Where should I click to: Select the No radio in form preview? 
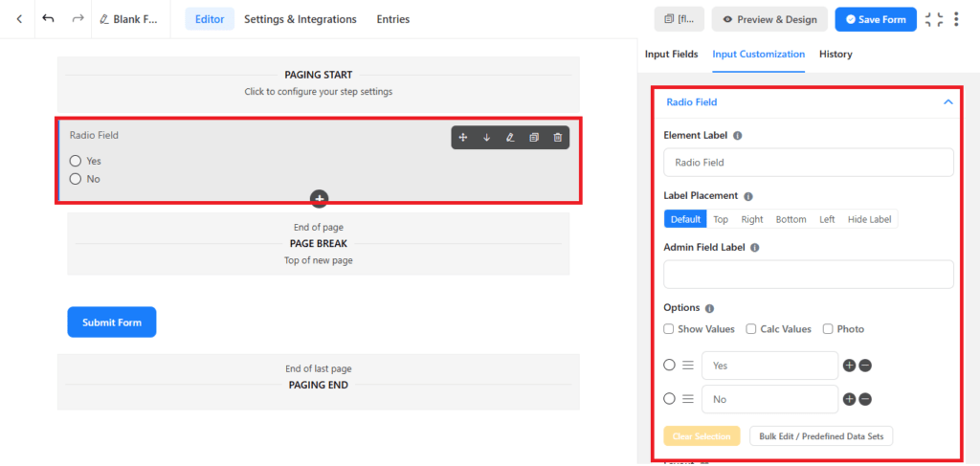coord(76,179)
